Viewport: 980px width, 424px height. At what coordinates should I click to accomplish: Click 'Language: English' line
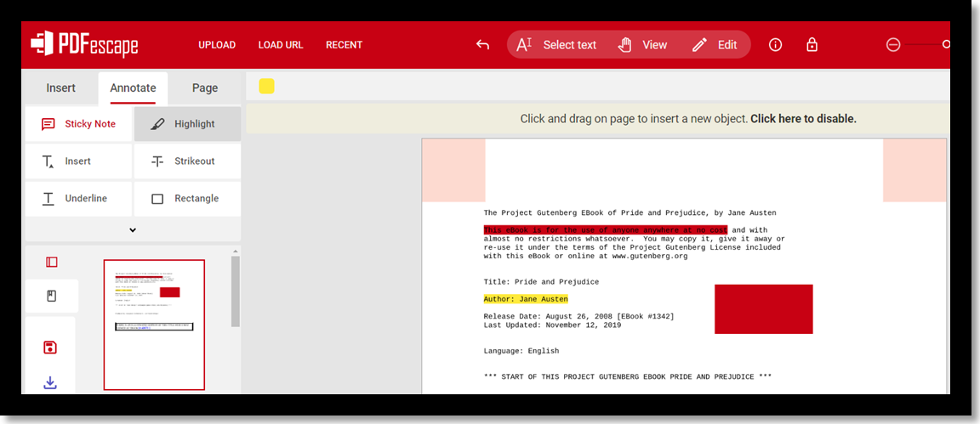pos(521,351)
